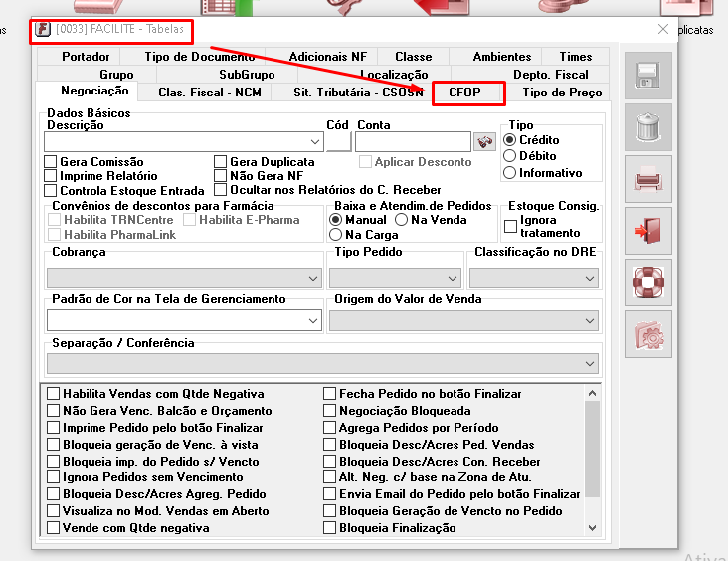Viewport: 728px width, 561px height.
Task: Click the folder gear settings icon
Action: pyautogui.click(x=647, y=334)
